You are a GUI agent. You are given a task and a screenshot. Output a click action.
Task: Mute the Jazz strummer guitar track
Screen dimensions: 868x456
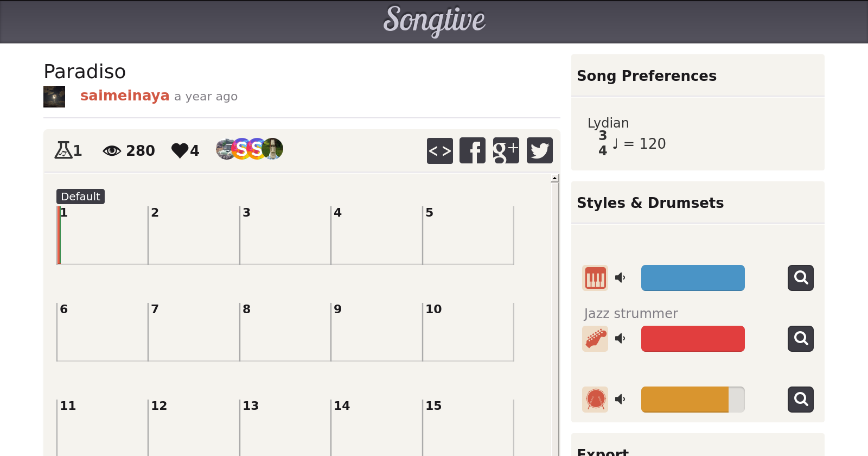tap(621, 339)
